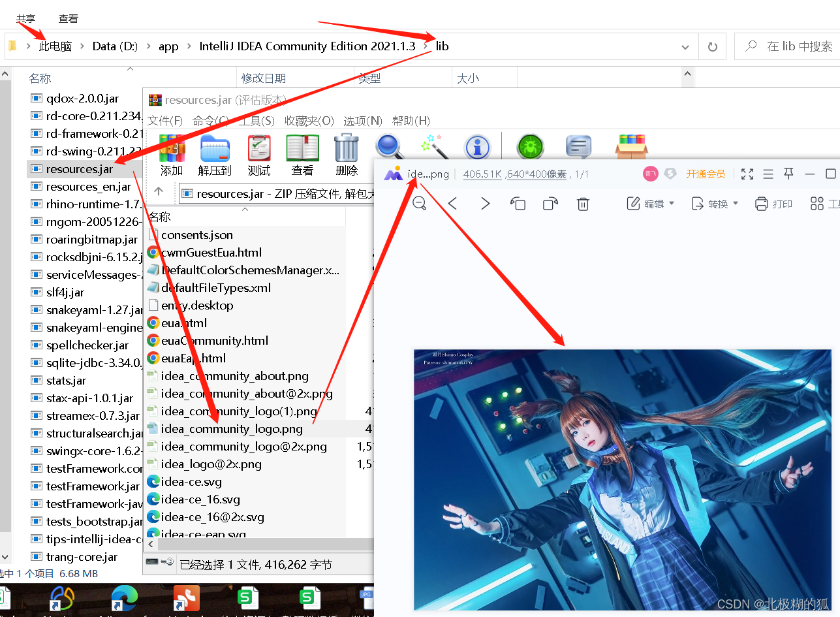Open WinRAR 文件(F) menu
Viewport: 840px width, 617px height.
pos(165,121)
